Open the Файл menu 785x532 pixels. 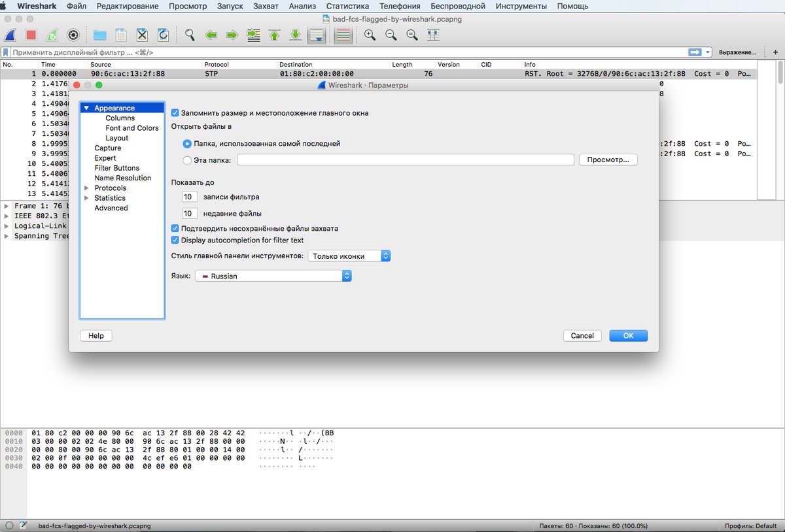77,6
